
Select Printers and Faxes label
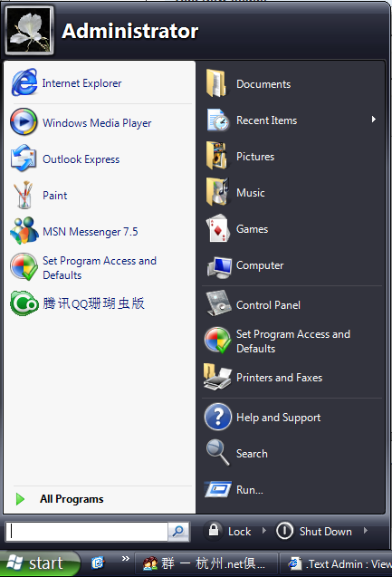tap(279, 378)
